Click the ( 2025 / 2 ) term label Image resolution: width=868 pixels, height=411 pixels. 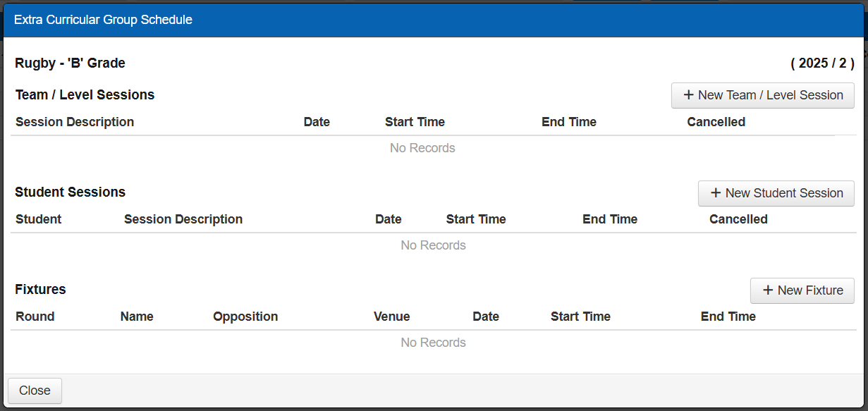[822, 63]
